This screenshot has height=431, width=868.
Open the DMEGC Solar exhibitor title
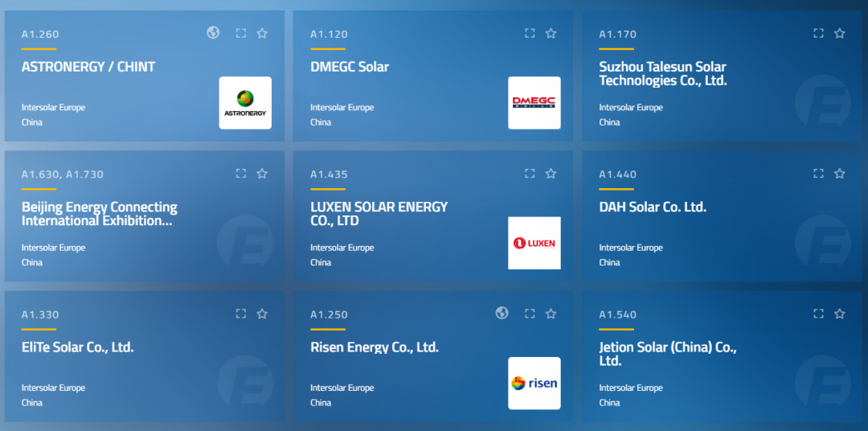click(350, 67)
